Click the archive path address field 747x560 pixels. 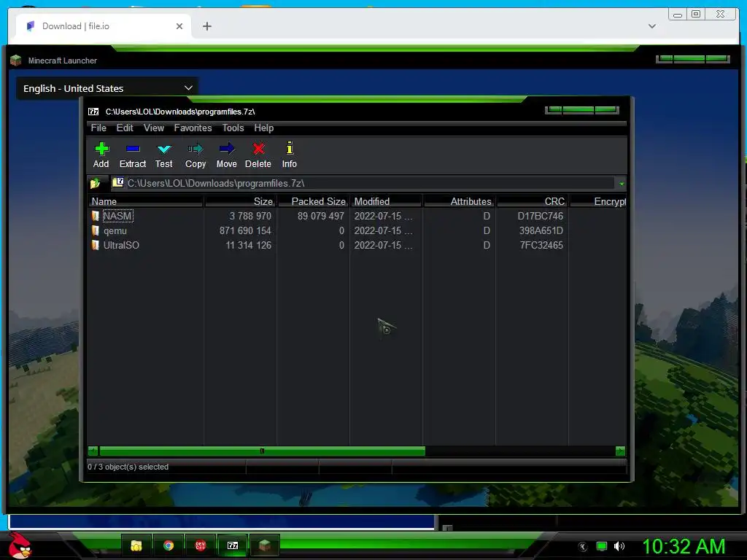370,183
